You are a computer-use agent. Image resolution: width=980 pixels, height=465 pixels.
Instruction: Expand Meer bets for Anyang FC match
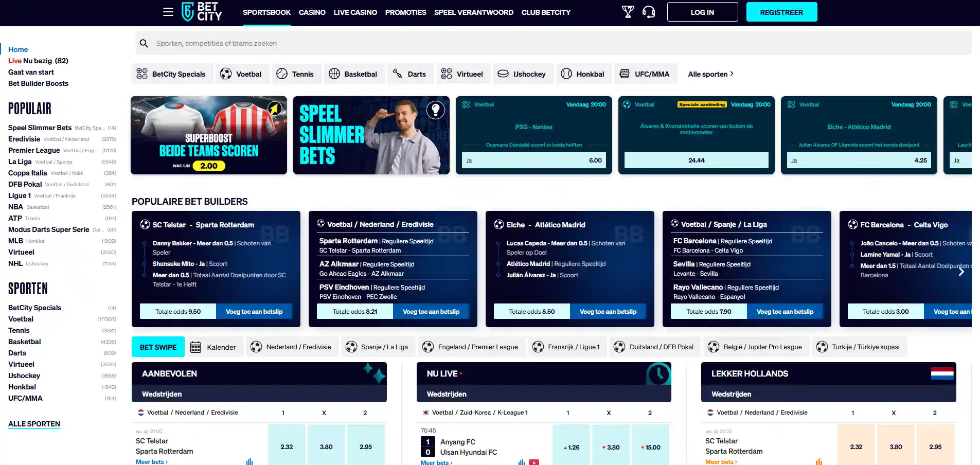(x=436, y=462)
